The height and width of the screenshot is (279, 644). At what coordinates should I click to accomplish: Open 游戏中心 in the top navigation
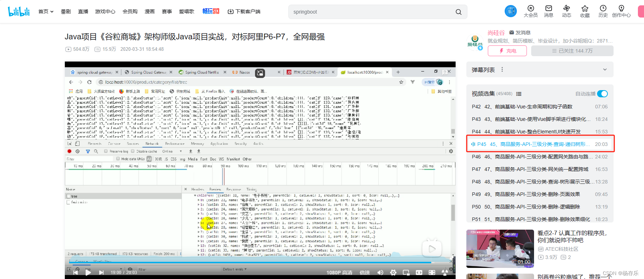pos(105,11)
